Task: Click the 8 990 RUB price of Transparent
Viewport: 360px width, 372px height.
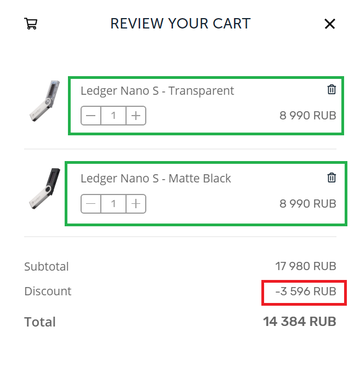Action: pyautogui.click(x=308, y=116)
